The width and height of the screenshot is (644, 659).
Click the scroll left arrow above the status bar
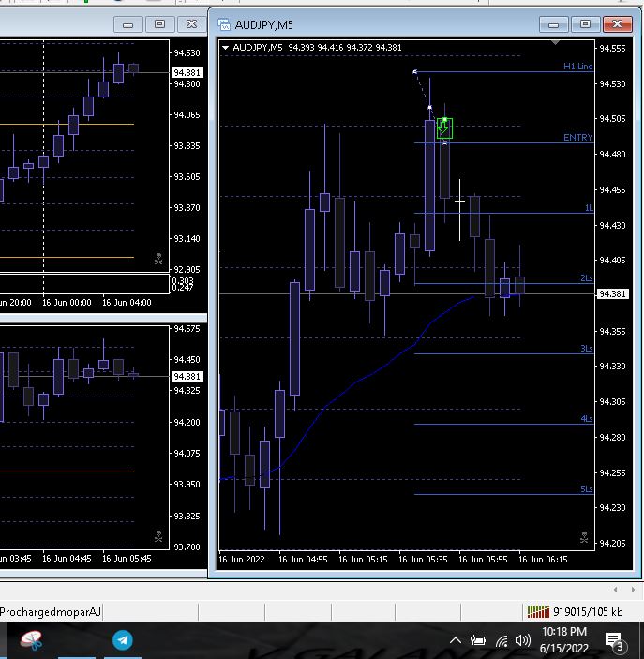pyautogui.click(x=615, y=590)
